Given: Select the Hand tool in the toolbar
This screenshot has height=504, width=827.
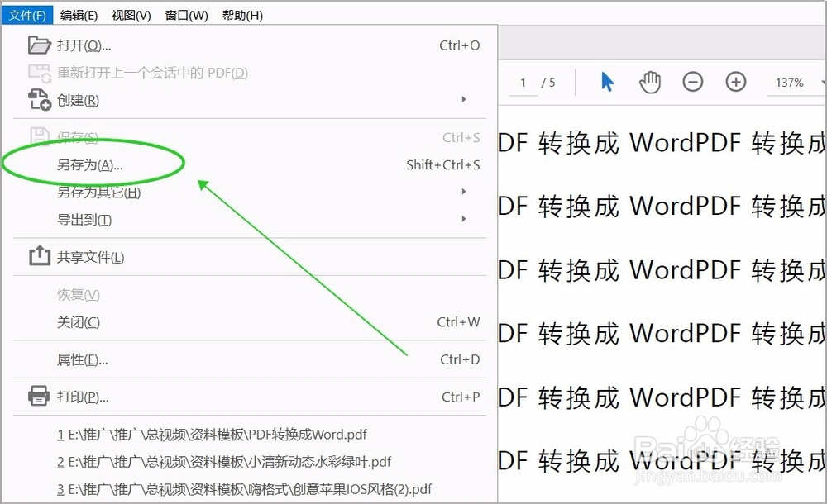Looking at the screenshot, I should pos(650,82).
